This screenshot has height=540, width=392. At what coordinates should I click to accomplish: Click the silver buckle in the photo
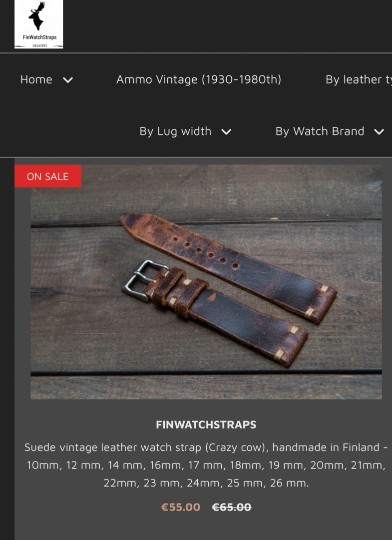(143, 280)
